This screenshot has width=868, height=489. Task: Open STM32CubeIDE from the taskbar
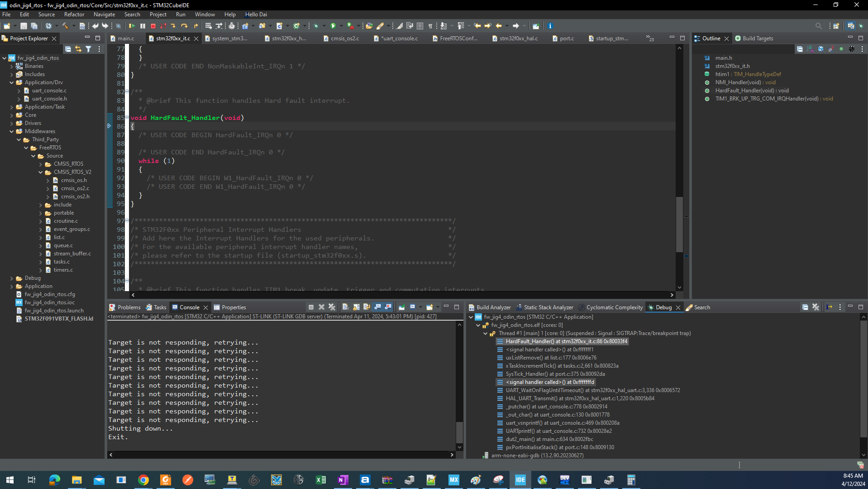520,479
